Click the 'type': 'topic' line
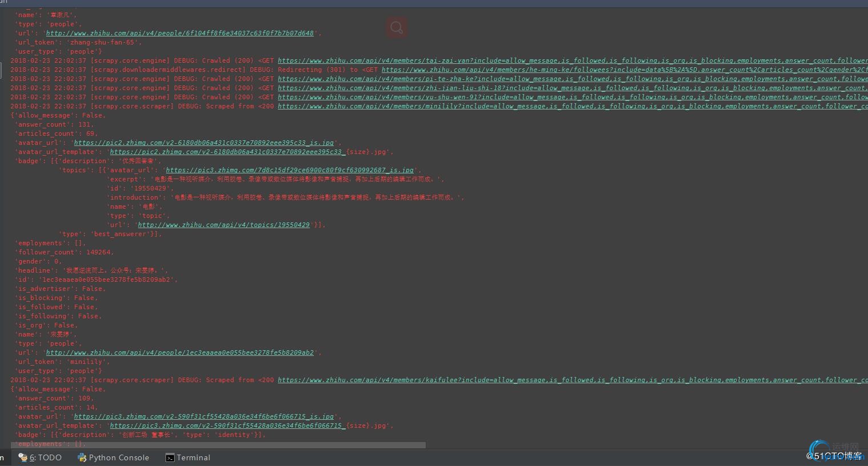This screenshot has width=868, height=466. click(138, 216)
